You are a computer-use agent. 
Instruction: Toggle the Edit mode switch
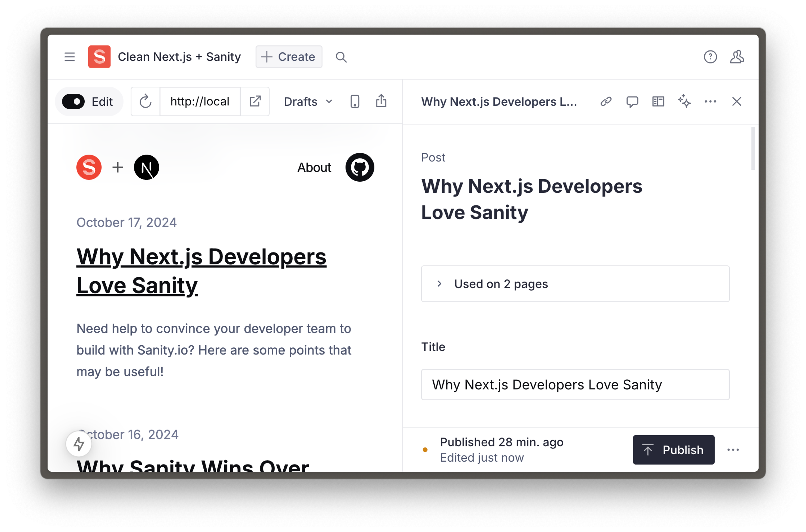73,101
